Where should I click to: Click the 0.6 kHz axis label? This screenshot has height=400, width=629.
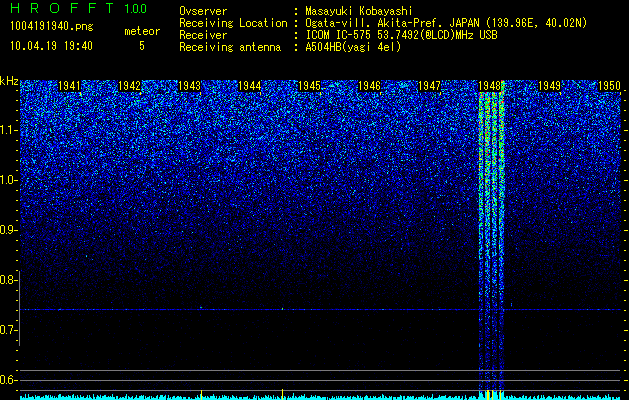point(8,380)
